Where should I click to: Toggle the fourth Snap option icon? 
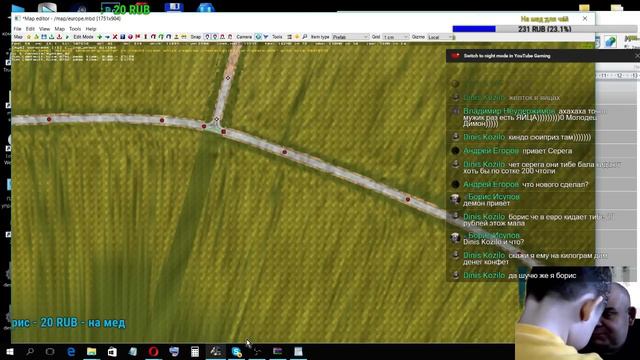[x=230, y=37]
